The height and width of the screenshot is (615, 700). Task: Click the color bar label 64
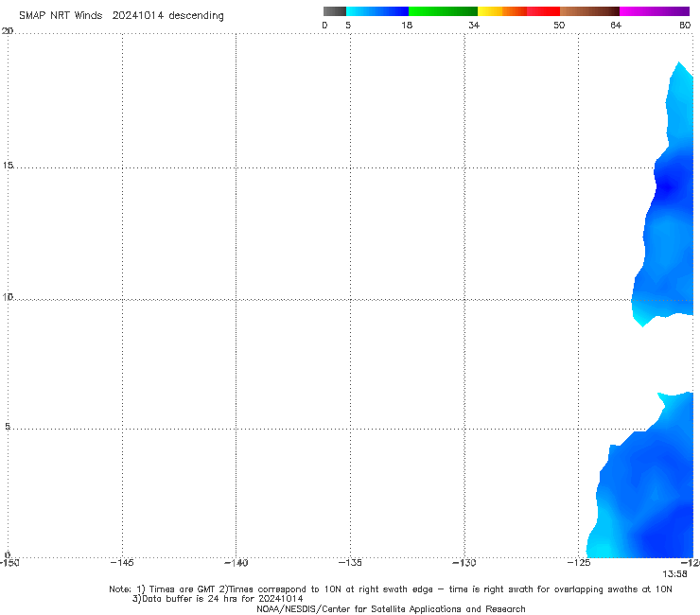coord(616,26)
